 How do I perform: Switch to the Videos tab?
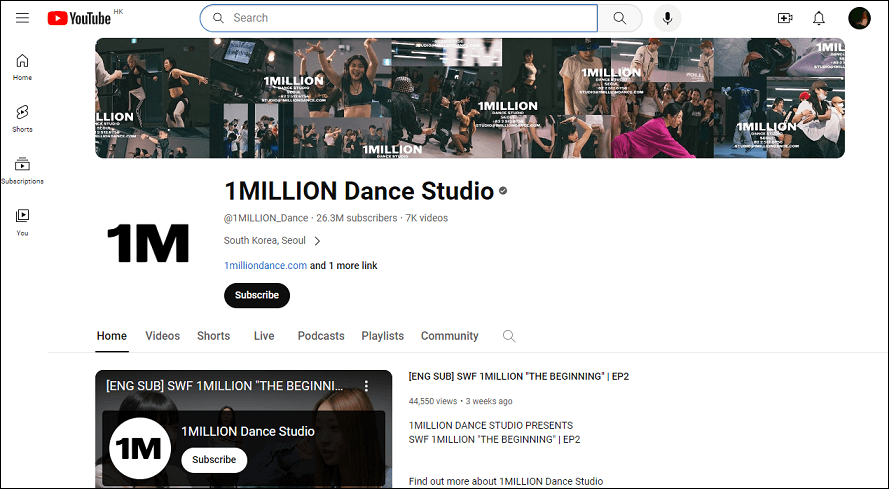[163, 336]
